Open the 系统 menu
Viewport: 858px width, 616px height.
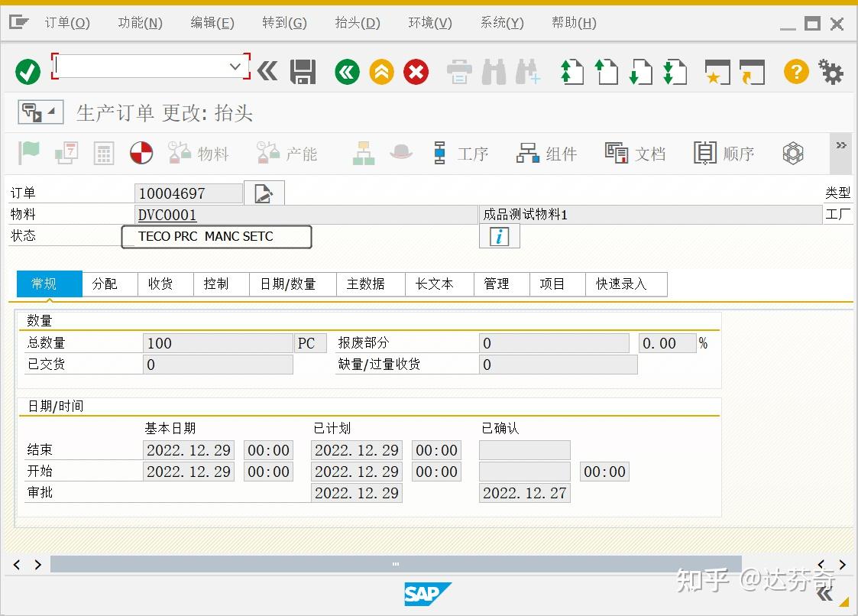click(x=500, y=22)
